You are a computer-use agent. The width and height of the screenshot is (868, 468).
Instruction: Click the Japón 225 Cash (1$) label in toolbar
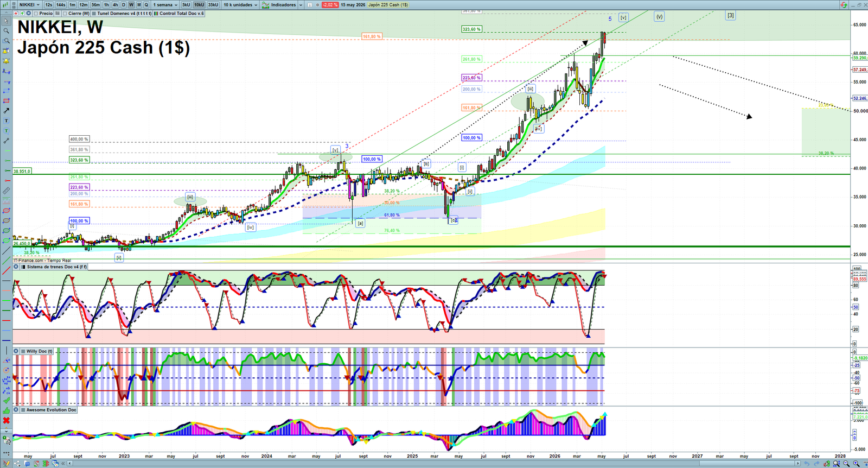click(388, 5)
